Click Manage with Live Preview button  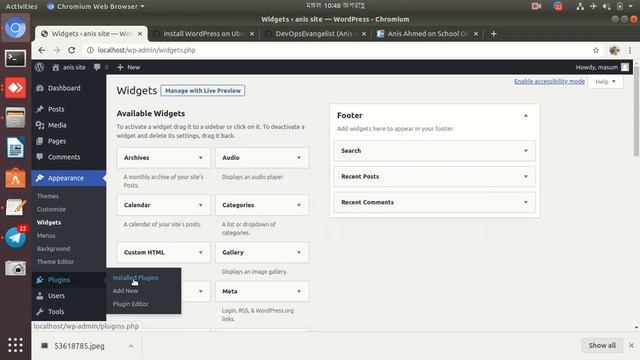tap(203, 91)
